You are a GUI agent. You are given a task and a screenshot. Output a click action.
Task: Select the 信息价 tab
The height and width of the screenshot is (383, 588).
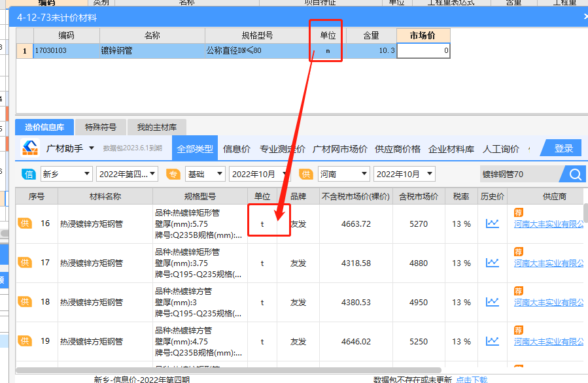(236, 149)
